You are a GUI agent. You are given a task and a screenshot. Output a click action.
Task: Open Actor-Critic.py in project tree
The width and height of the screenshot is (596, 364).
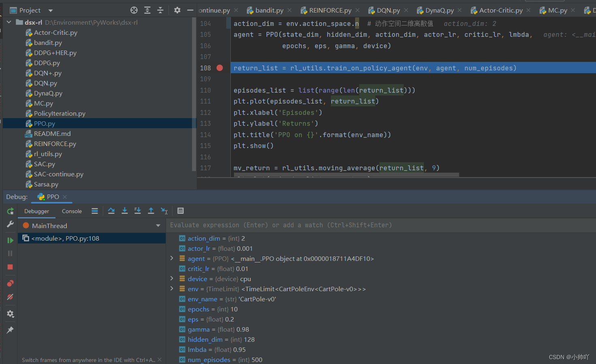(x=55, y=32)
